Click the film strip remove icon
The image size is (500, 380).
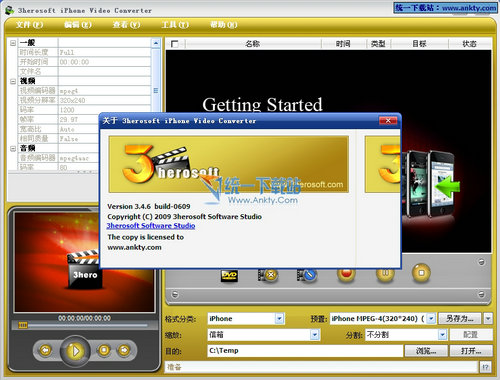[x=268, y=275]
